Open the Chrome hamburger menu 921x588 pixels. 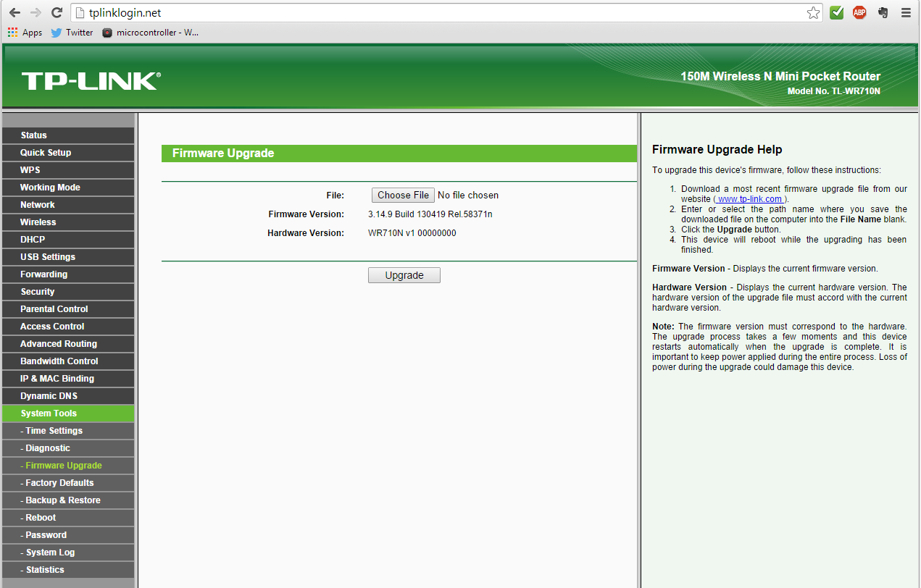click(906, 12)
